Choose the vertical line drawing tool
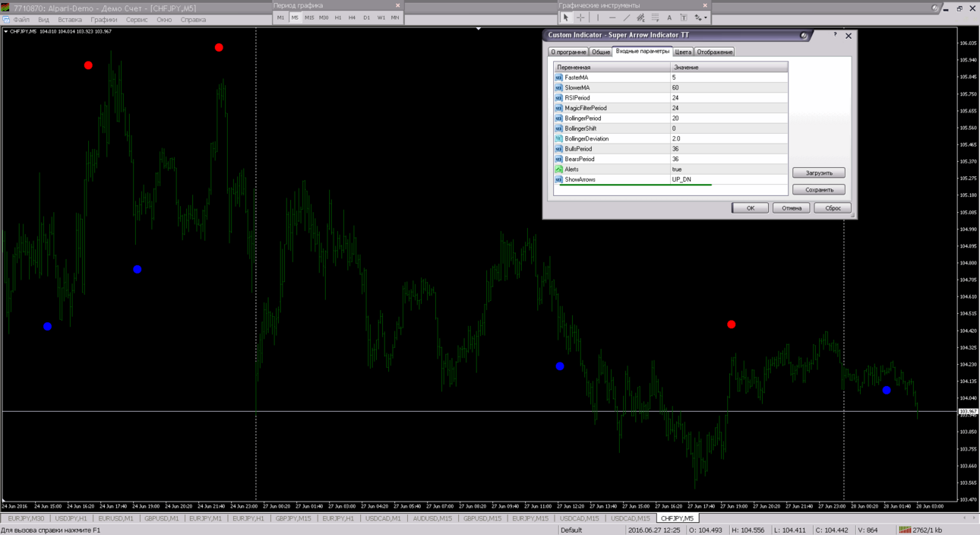Screen dimensions: 980x535 (598, 17)
